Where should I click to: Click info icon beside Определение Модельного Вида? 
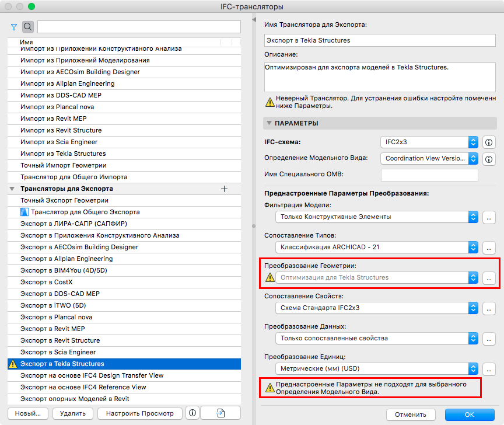pyautogui.click(x=488, y=158)
